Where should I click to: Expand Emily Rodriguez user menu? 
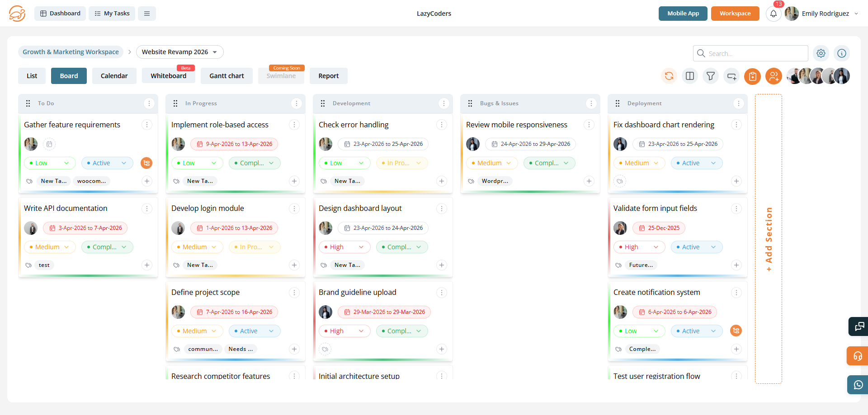pos(856,14)
